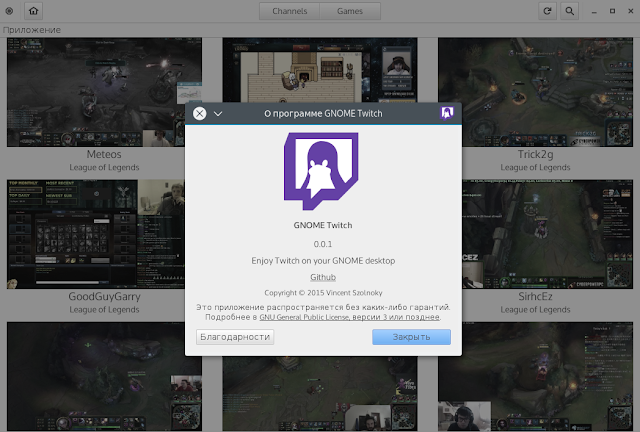Close the About dialog with the round X button
The width and height of the screenshot is (640, 432).
coord(200,114)
